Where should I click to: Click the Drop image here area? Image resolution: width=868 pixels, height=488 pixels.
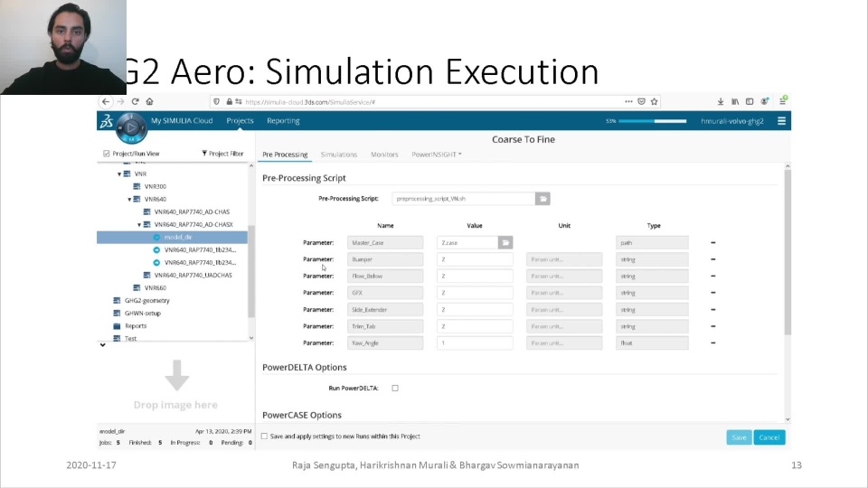tap(176, 386)
